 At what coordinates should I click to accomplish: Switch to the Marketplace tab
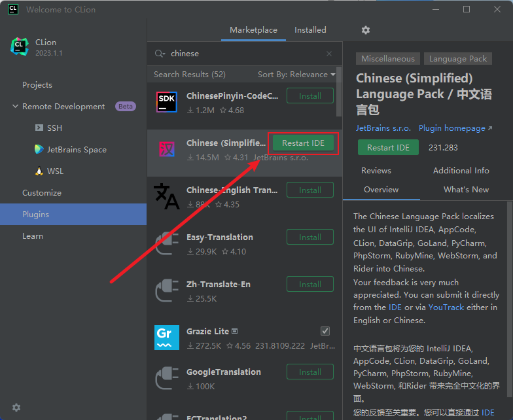(x=253, y=30)
